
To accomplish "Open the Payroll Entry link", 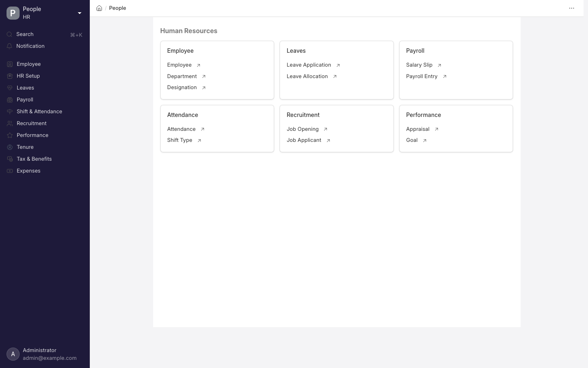I will click(x=422, y=76).
